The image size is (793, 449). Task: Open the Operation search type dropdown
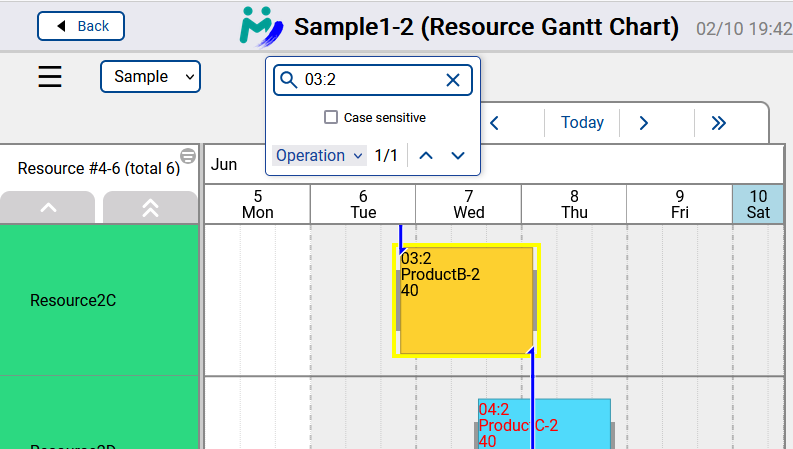click(x=319, y=155)
